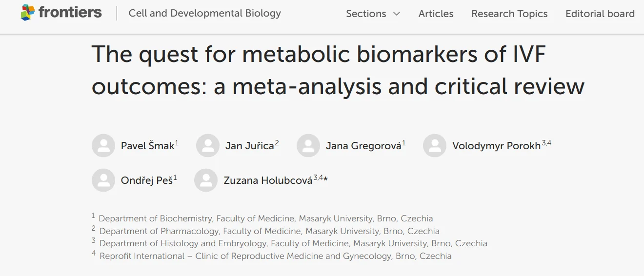644x276 pixels.
Task: Click Pavel Šmak's avatar icon
Action: coord(103,145)
